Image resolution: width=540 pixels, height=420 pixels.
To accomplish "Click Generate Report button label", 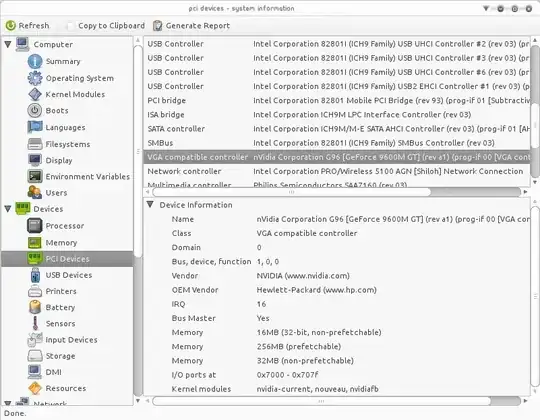I will (198, 25).
